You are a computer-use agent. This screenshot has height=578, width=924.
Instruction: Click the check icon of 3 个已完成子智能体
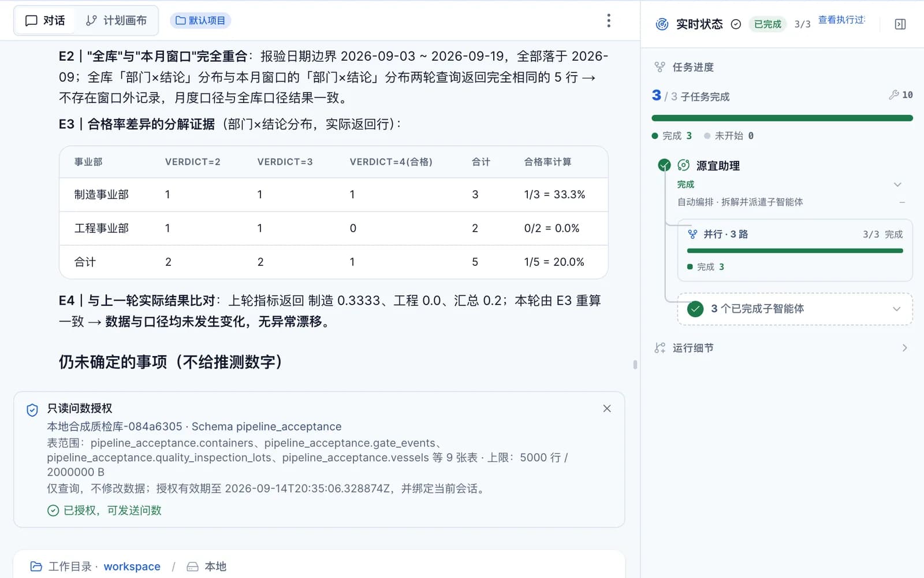click(x=695, y=309)
